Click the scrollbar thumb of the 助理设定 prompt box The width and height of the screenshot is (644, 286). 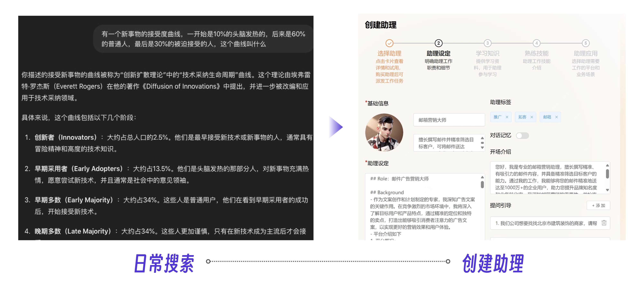pos(482,185)
